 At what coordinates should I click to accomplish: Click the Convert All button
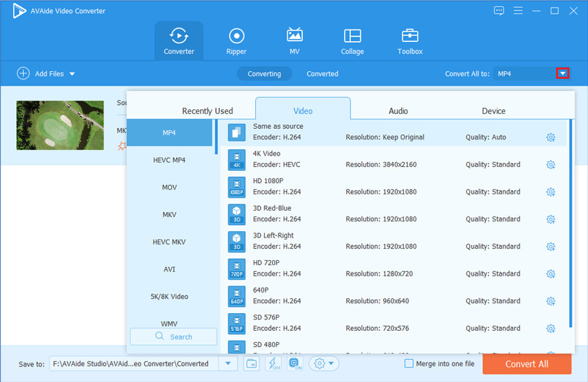[527, 364]
